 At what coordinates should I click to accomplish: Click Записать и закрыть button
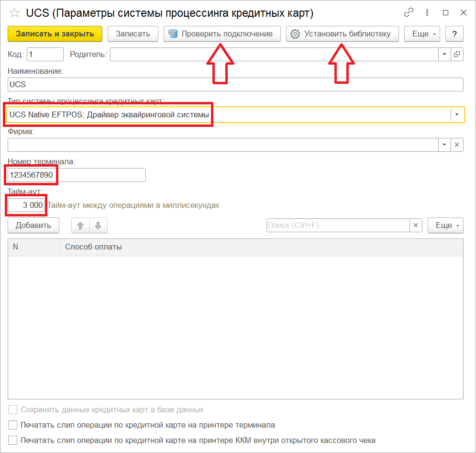pyautogui.click(x=55, y=34)
